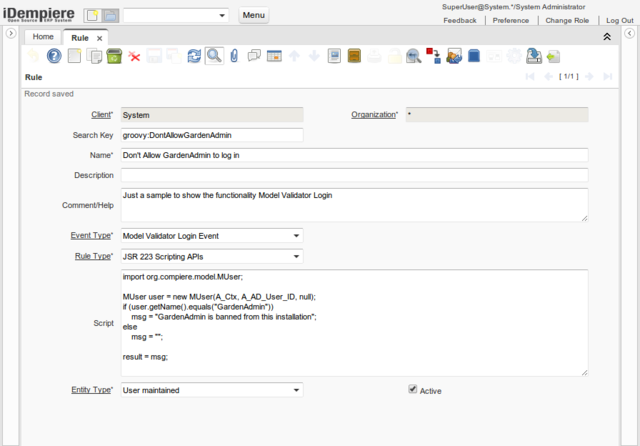Open the Event Type dropdown

[296, 236]
